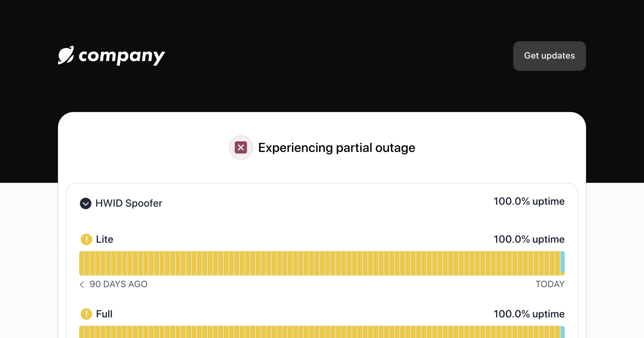
Task: Click the left chevron before 90 DAYS AGO
Action: click(82, 284)
